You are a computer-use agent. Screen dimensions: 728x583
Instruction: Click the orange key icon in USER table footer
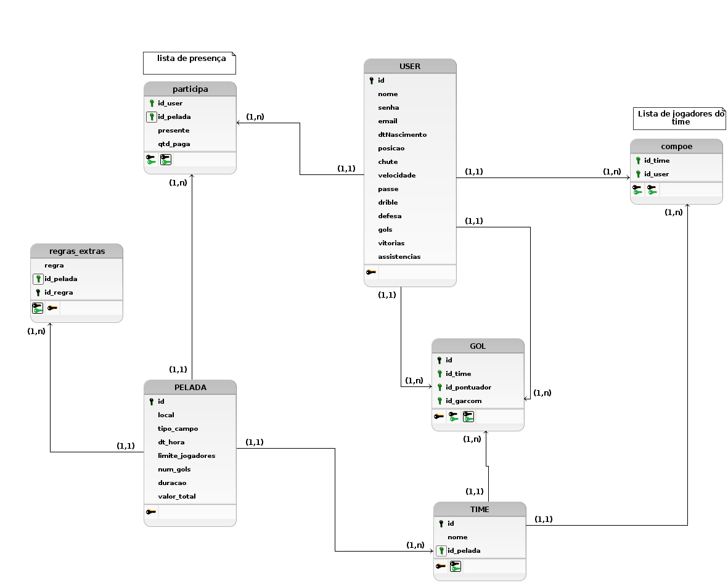370,272
